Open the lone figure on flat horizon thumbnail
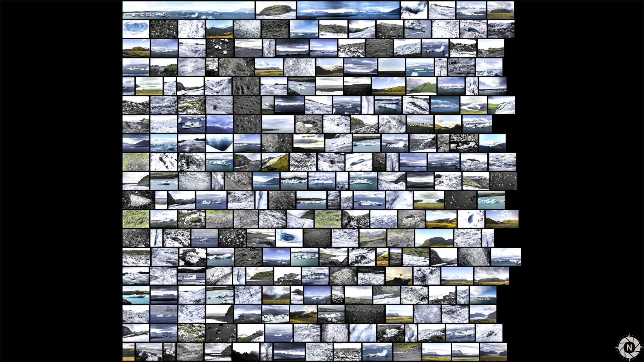The image size is (644, 362). point(391,67)
